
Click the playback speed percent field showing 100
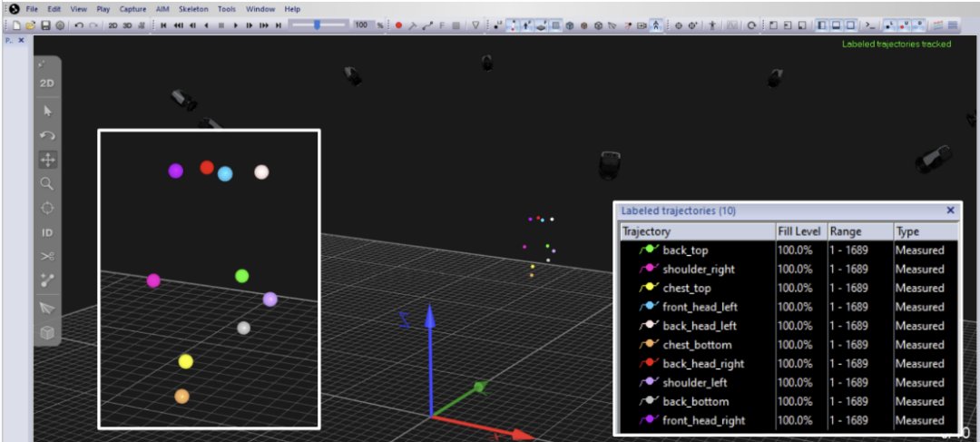coord(360,25)
